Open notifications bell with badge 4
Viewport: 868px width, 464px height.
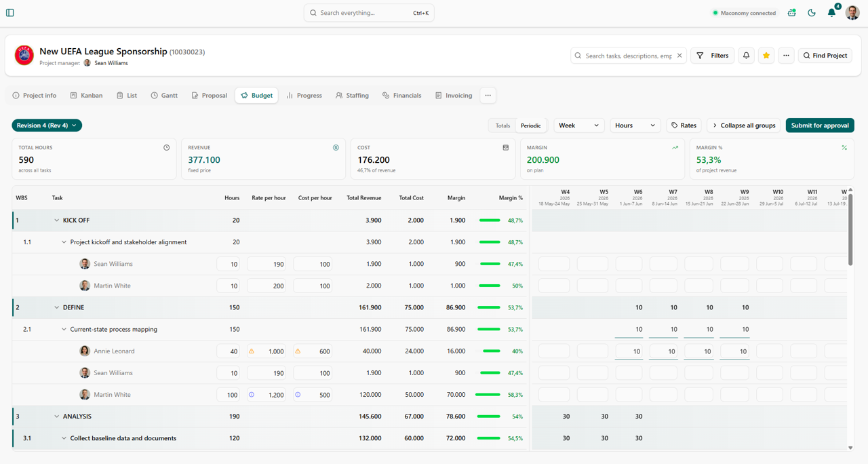pyautogui.click(x=832, y=12)
